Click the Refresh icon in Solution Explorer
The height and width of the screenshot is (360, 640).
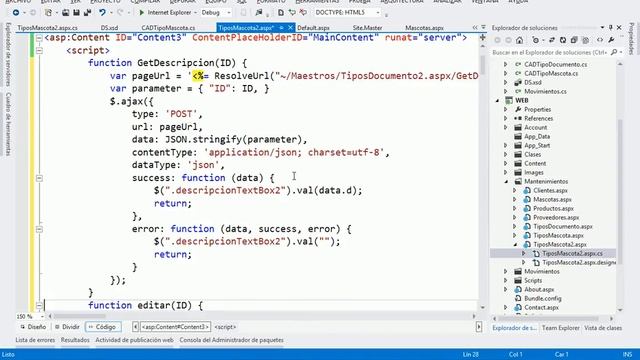coord(563,40)
